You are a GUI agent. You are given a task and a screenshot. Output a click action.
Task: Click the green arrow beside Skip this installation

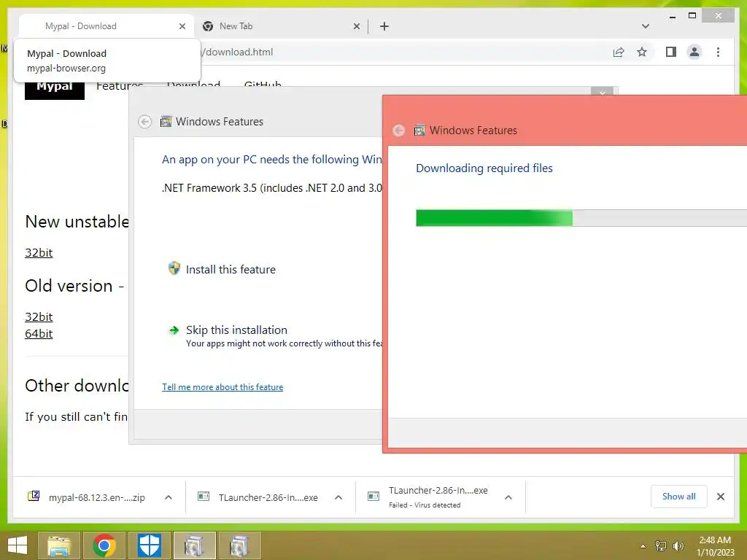point(174,330)
